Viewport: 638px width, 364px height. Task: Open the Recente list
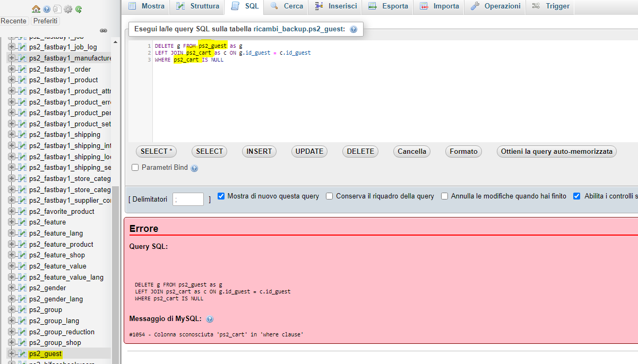point(14,21)
